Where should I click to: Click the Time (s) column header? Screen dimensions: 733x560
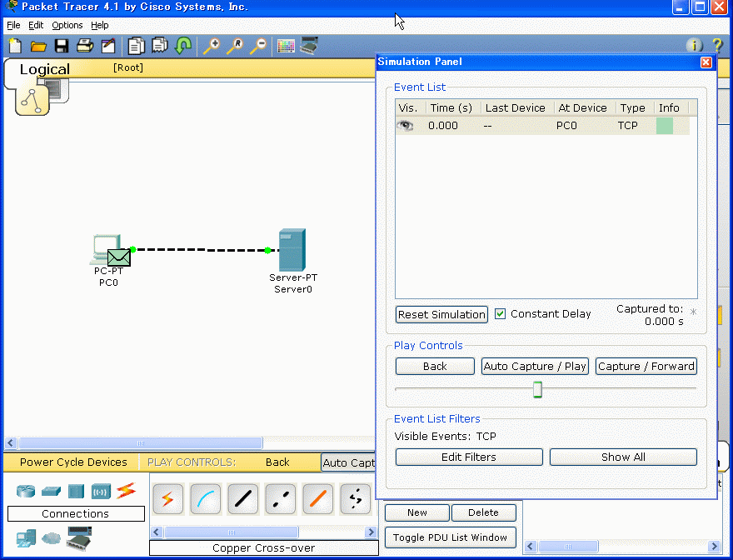(x=451, y=108)
